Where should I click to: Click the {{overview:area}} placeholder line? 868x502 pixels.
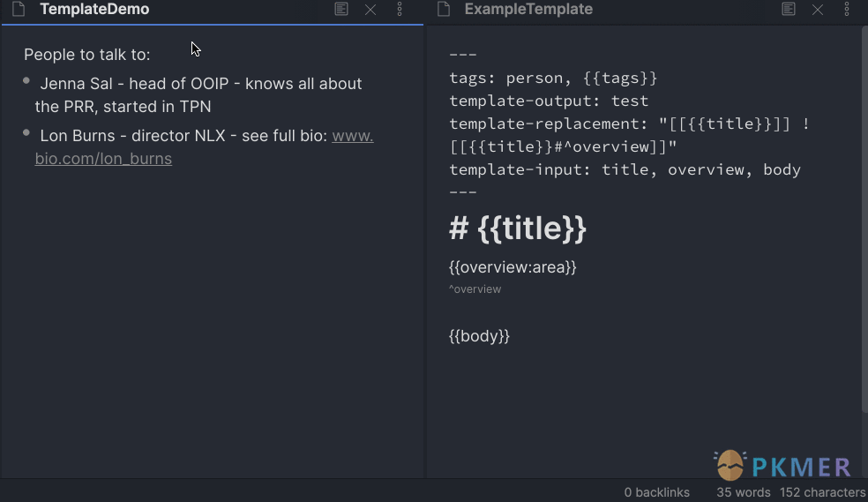[x=513, y=267]
